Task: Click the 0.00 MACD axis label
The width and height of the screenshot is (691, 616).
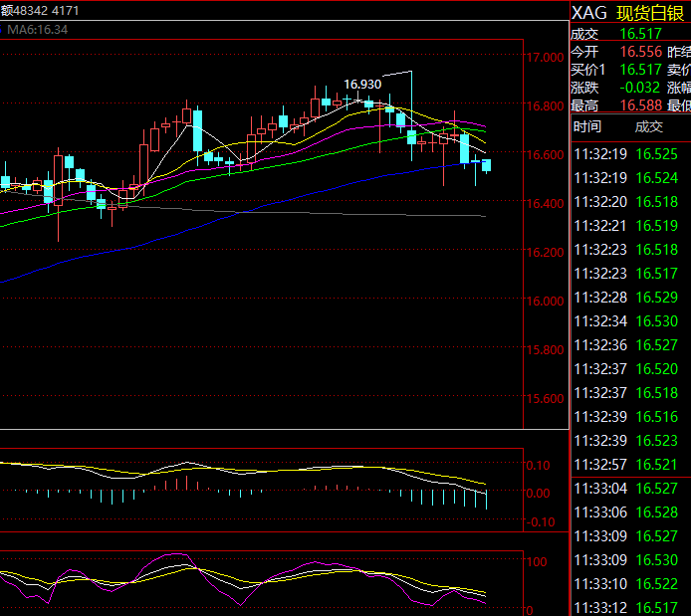Action: point(538,494)
